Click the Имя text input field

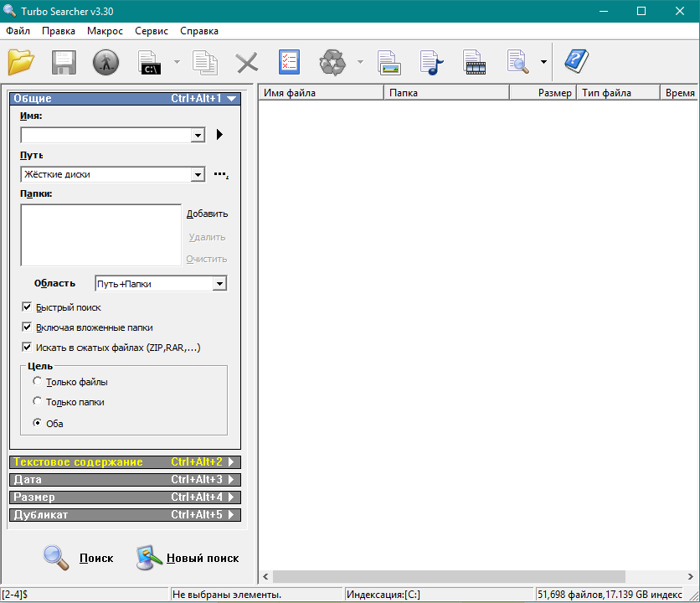[106, 135]
